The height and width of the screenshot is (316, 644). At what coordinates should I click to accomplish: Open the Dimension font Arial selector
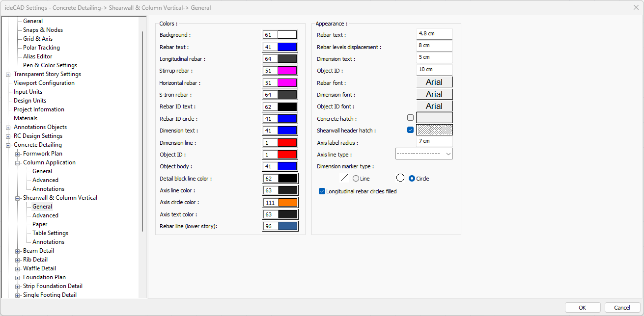434,94
